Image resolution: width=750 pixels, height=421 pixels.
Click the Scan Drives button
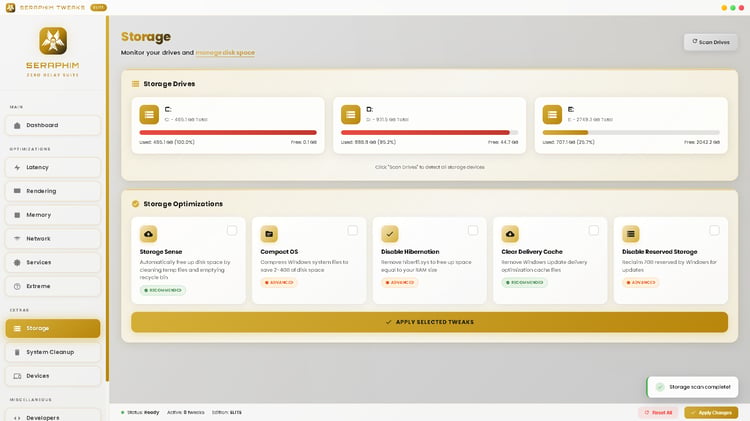711,42
